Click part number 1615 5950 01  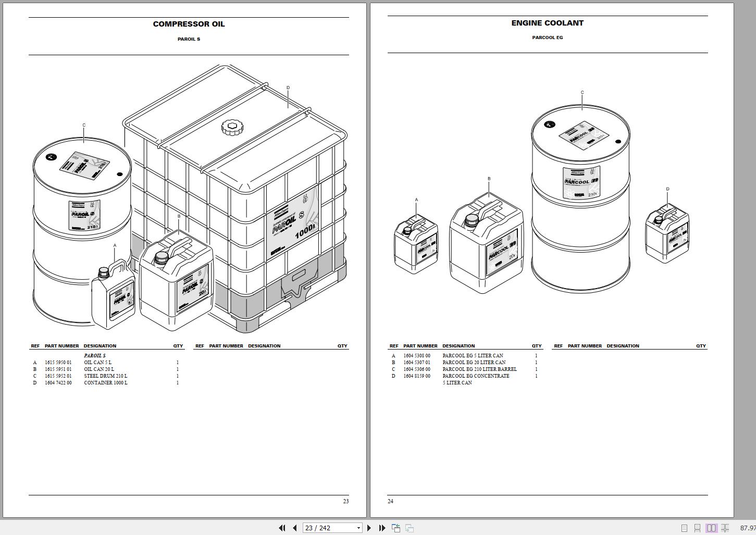[58, 363]
